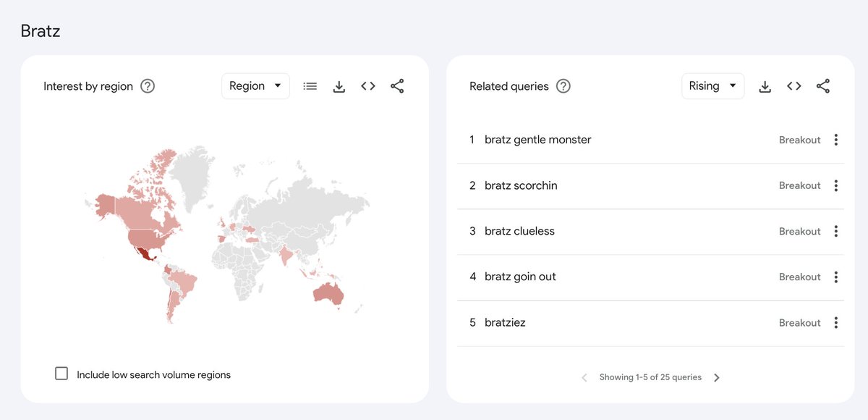
Task: Open more options for bratz gentle monster
Action: coord(835,140)
